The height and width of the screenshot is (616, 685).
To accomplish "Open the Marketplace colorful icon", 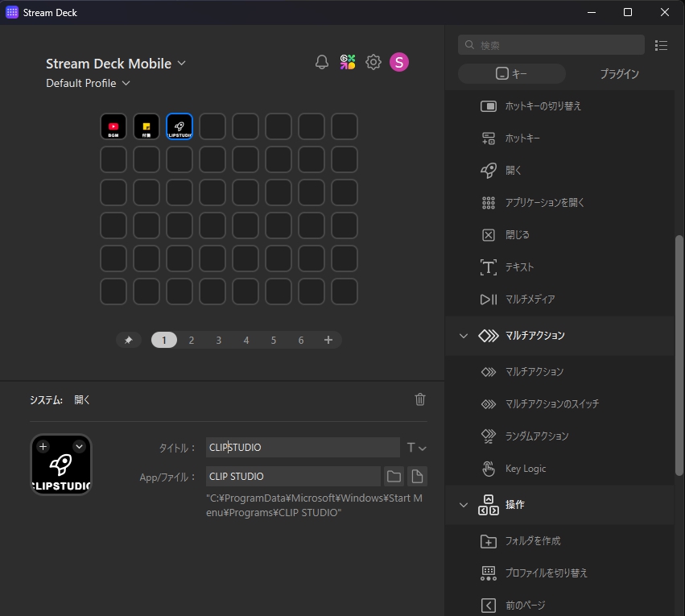I will click(x=348, y=62).
